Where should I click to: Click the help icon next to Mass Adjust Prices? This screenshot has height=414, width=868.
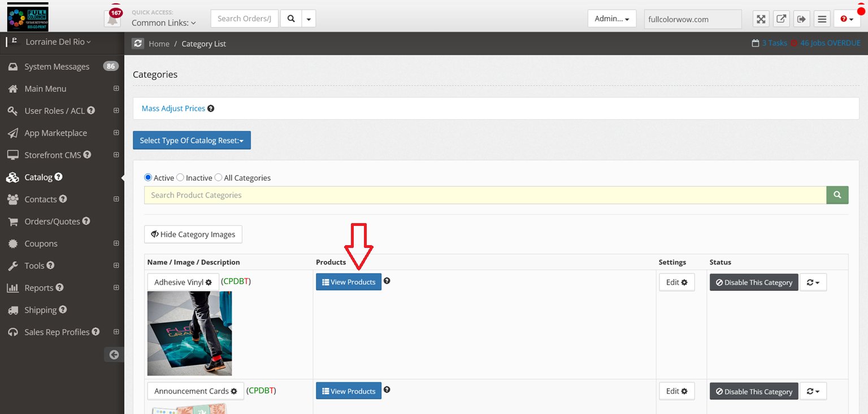click(x=211, y=108)
